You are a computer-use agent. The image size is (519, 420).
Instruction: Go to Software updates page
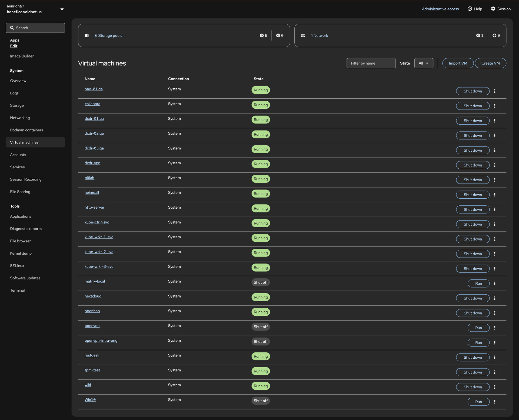pos(25,278)
